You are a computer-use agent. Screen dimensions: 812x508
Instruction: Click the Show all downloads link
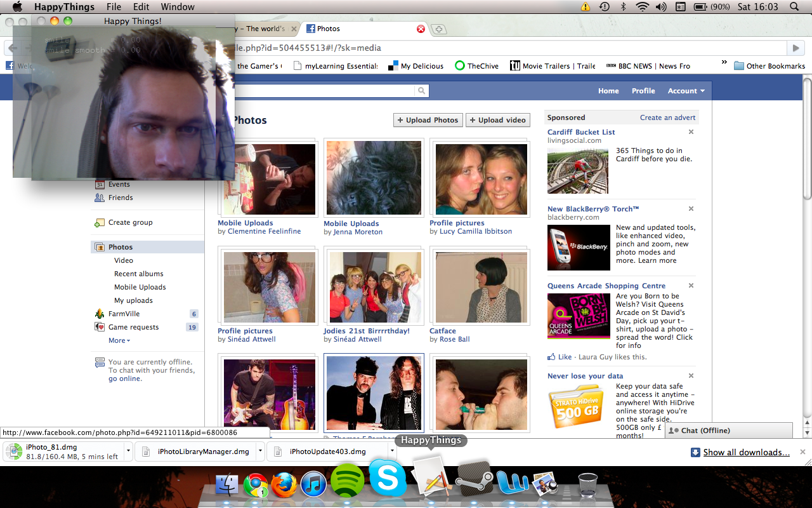(746, 452)
